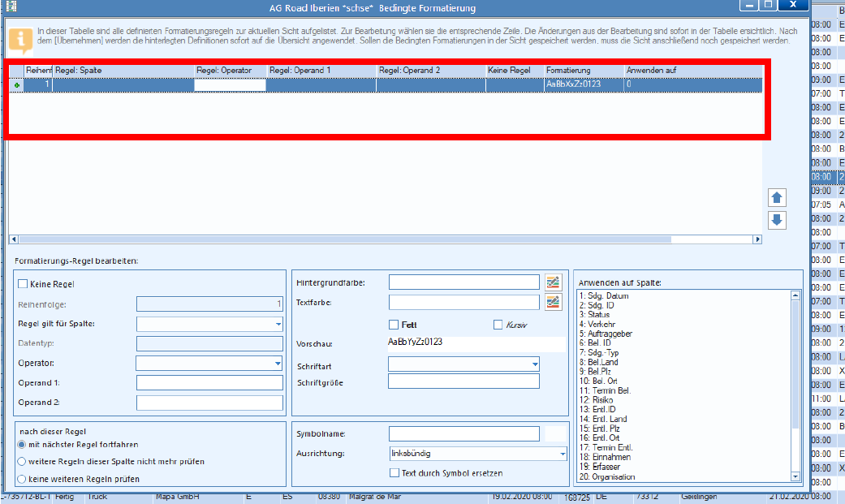
Task: Click the Reihenfolge field
Action: click(209, 304)
